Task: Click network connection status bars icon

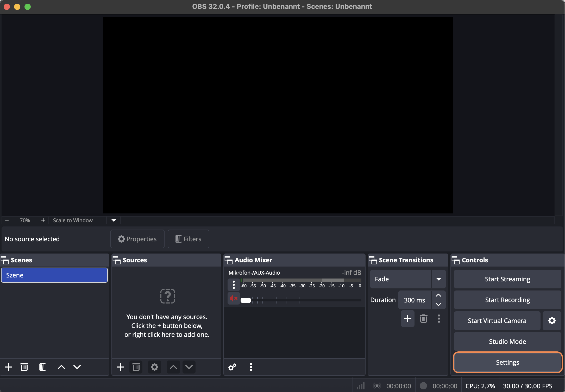Action: (x=361, y=386)
